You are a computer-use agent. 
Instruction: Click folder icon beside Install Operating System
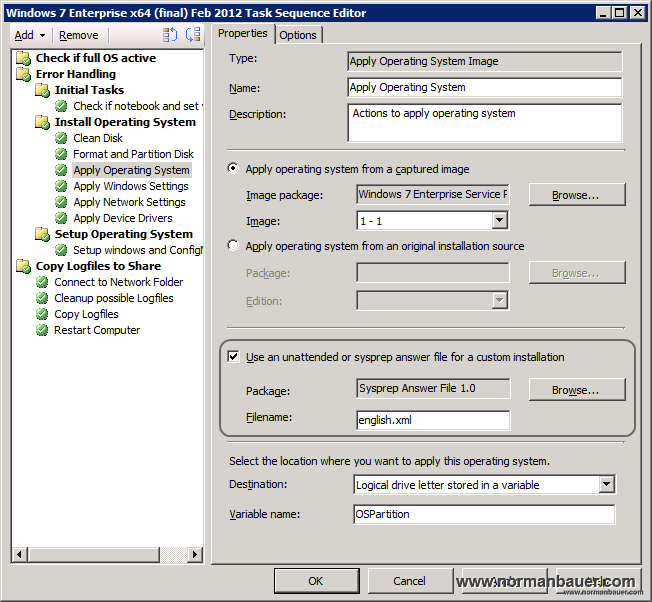pyautogui.click(x=42, y=122)
